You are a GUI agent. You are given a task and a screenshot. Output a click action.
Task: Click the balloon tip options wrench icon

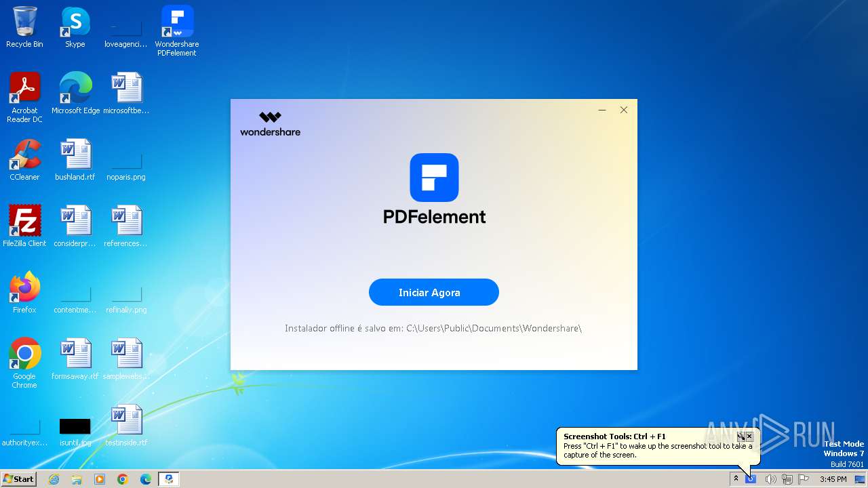coord(741,436)
